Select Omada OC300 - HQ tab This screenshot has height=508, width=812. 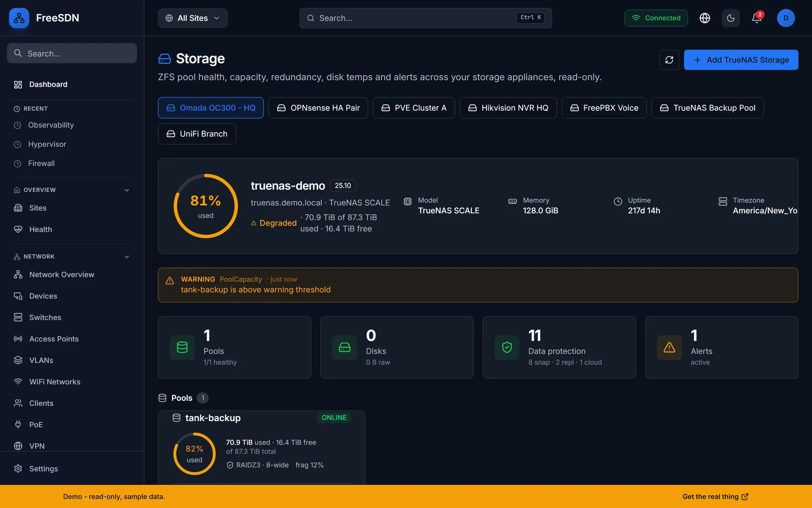[211, 108]
